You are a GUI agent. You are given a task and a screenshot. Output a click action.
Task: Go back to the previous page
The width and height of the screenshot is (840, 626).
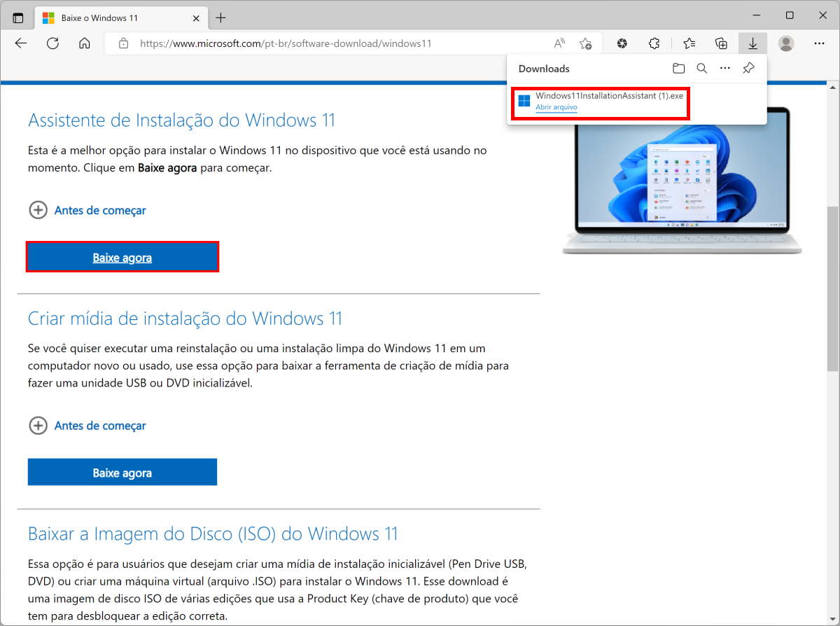click(21, 43)
